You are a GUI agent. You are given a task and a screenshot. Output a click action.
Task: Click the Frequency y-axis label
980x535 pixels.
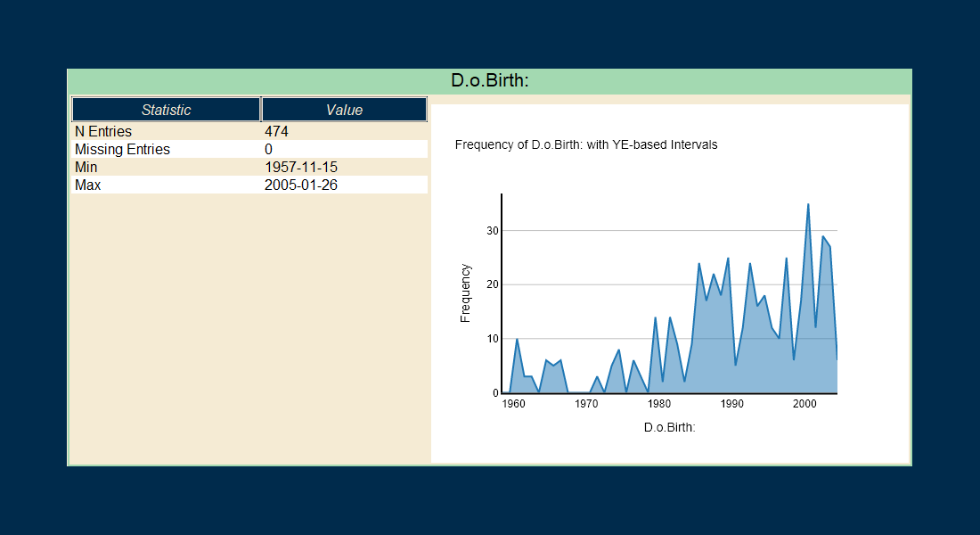(465, 292)
